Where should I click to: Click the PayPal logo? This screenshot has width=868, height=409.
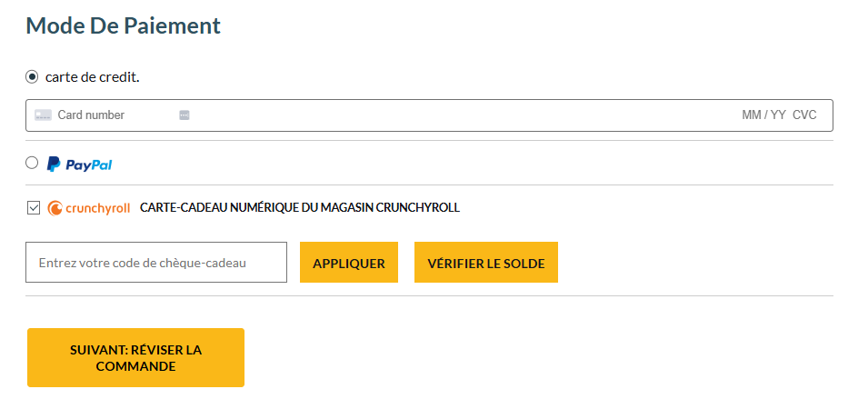[x=79, y=165]
